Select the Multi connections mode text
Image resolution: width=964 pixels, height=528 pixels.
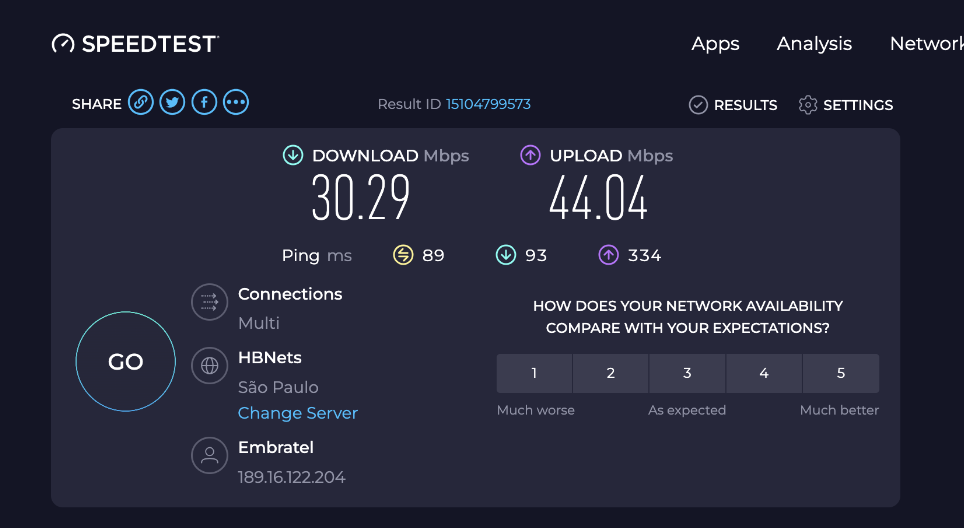[x=259, y=323]
